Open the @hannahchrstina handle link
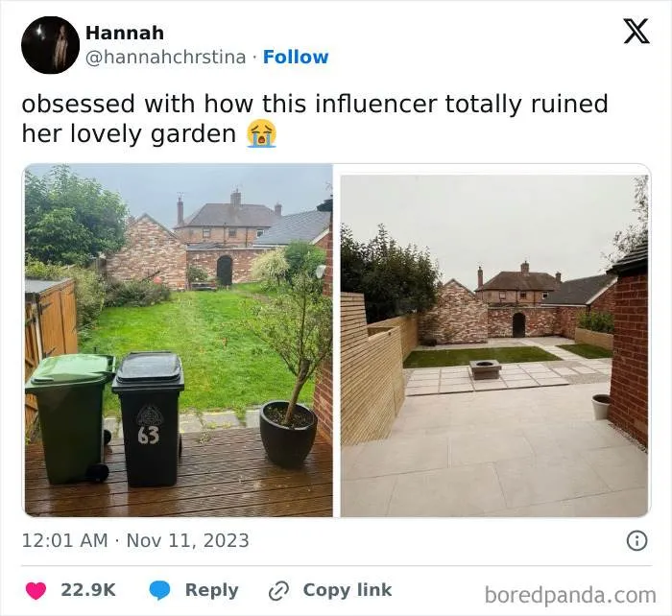 tap(166, 58)
